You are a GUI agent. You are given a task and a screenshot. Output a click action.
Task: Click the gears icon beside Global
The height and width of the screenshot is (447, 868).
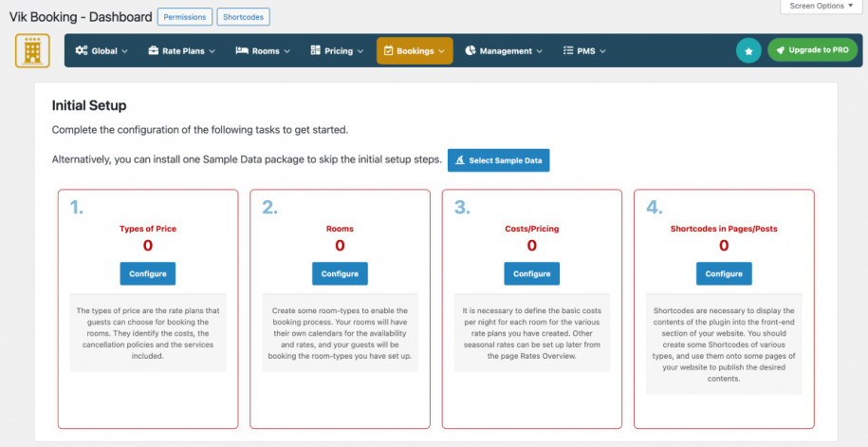tap(82, 50)
